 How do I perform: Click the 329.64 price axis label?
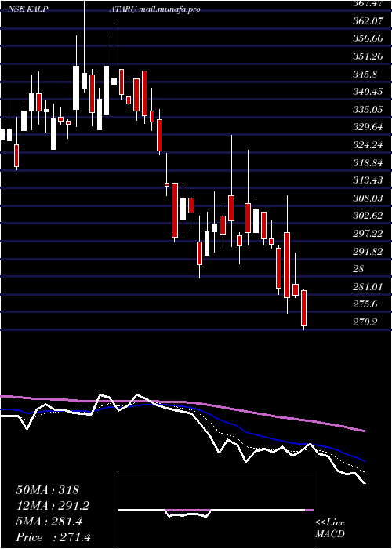click(x=368, y=127)
